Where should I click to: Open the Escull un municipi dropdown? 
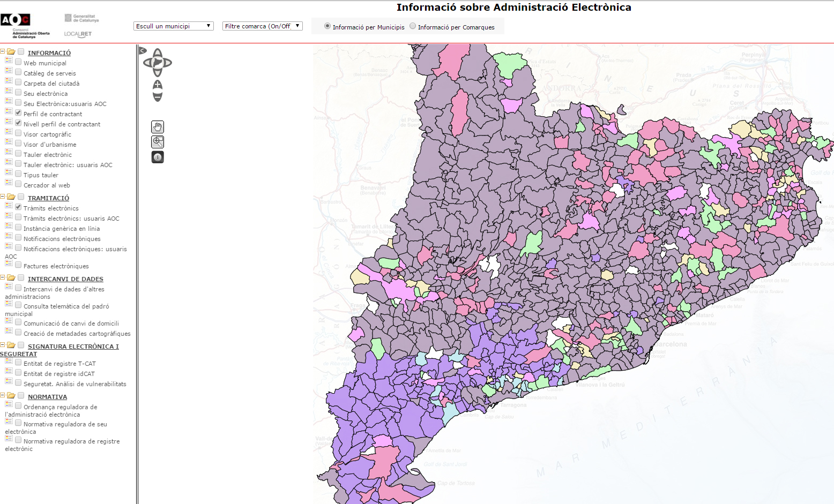(x=173, y=26)
